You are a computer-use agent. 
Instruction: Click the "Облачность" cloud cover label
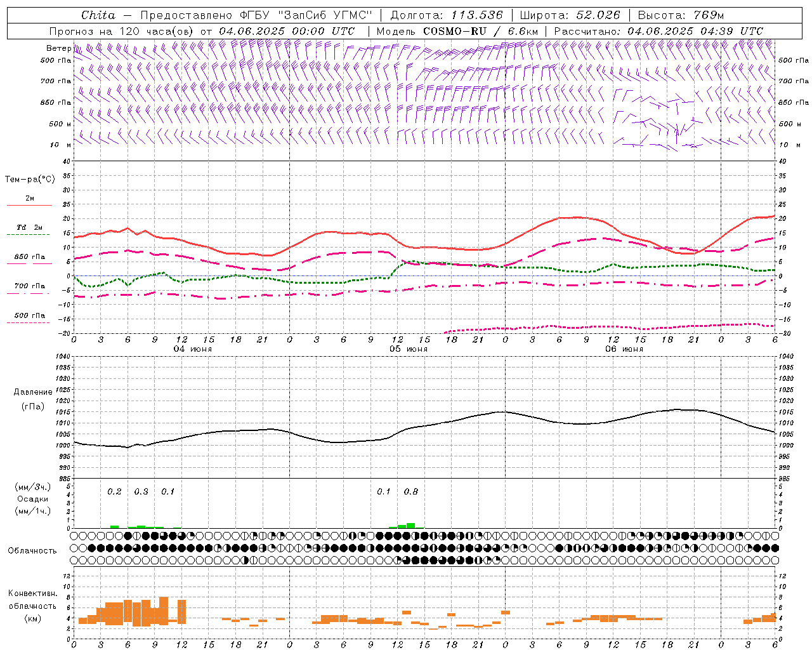32,551
